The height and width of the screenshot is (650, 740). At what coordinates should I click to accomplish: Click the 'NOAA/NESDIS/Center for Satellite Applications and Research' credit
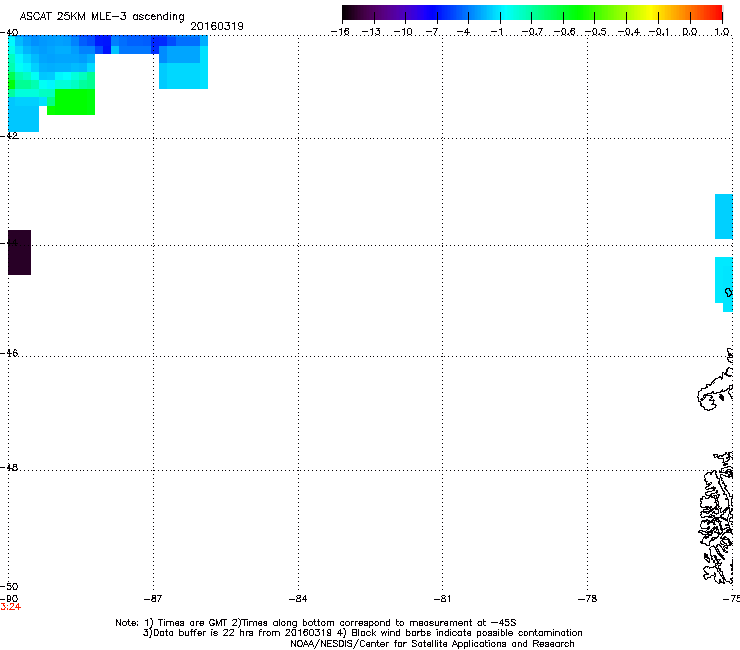432,644
